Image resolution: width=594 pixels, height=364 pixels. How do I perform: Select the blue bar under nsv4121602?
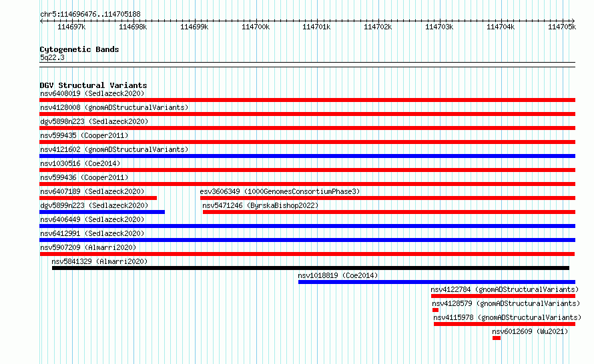pyautogui.click(x=307, y=156)
